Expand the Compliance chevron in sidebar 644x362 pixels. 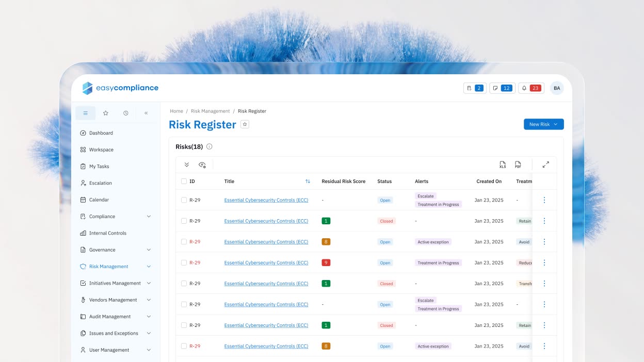[x=149, y=217]
